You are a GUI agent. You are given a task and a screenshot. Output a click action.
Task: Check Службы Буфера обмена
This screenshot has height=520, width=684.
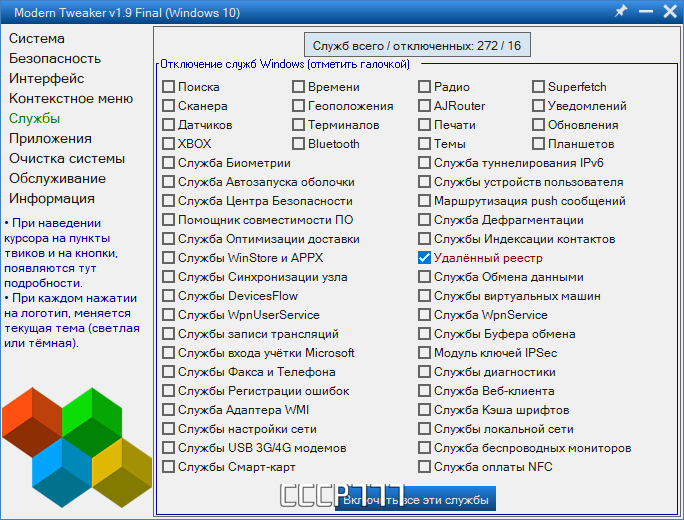pyautogui.click(x=424, y=334)
